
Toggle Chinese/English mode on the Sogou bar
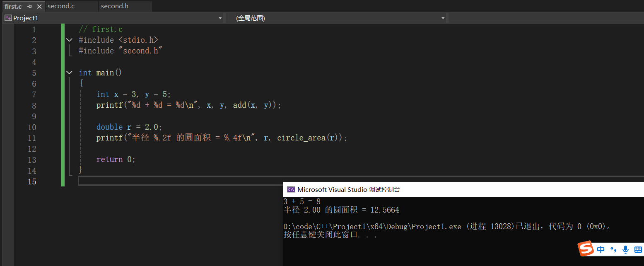coord(601,249)
